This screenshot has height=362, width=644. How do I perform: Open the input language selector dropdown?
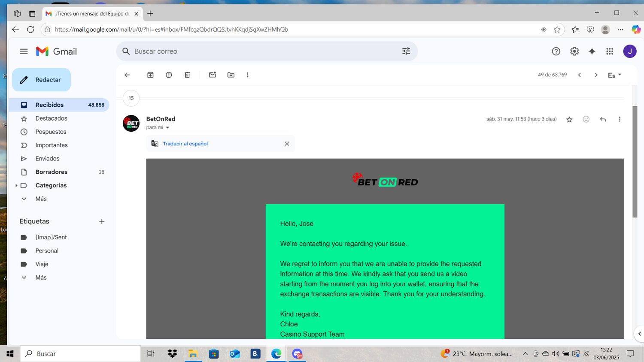click(614, 75)
